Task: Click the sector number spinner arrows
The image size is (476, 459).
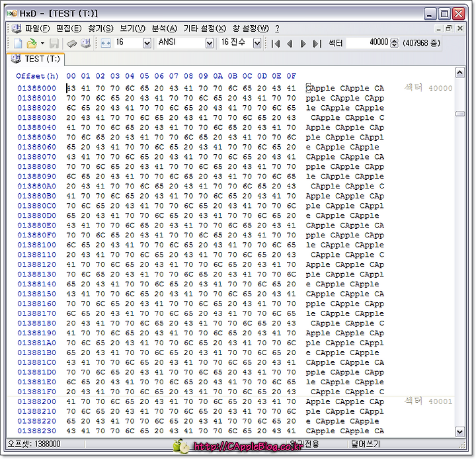Action: pyautogui.click(x=394, y=43)
